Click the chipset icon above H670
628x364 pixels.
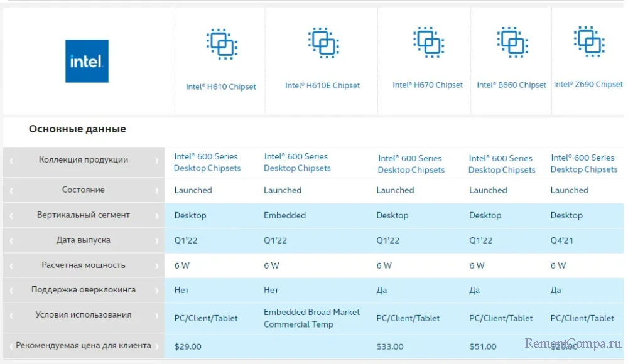(428, 42)
